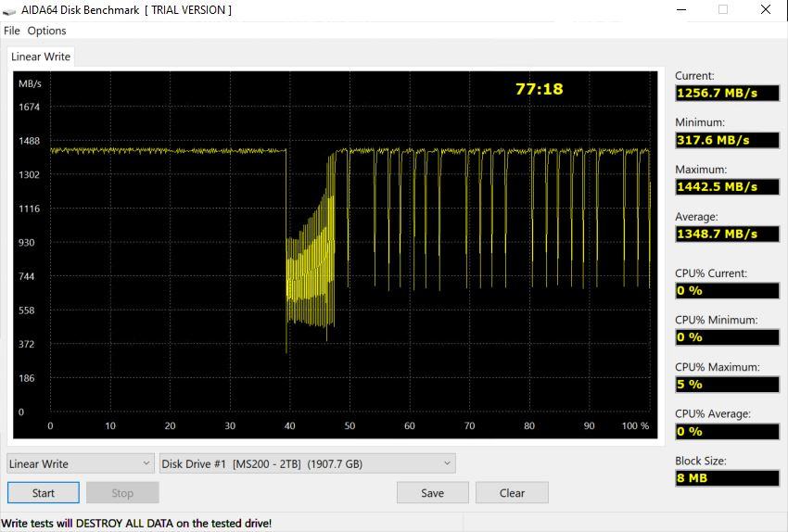Screen dimensions: 788x532
Task: Click the CPU% Maximum 5 % value
Action: pos(727,385)
